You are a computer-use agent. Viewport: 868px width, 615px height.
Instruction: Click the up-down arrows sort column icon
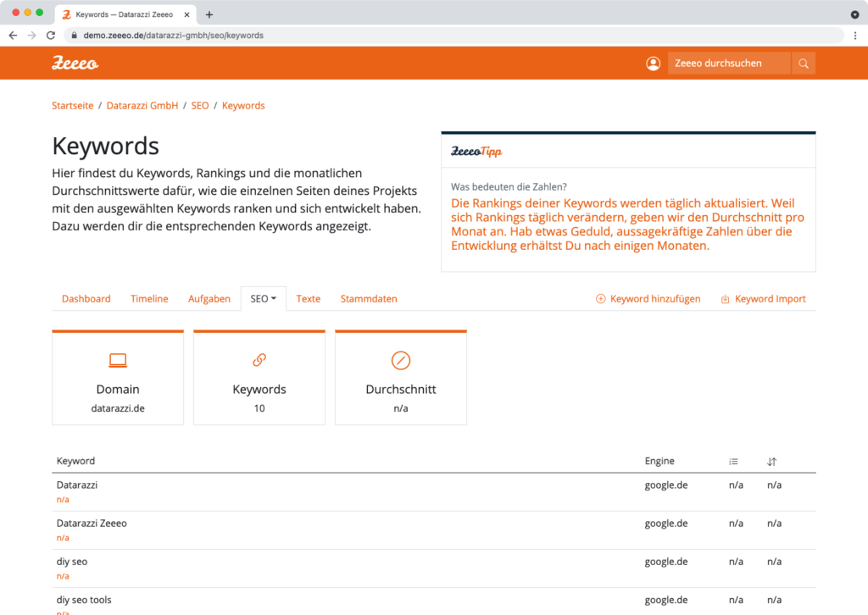tap(772, 461)
